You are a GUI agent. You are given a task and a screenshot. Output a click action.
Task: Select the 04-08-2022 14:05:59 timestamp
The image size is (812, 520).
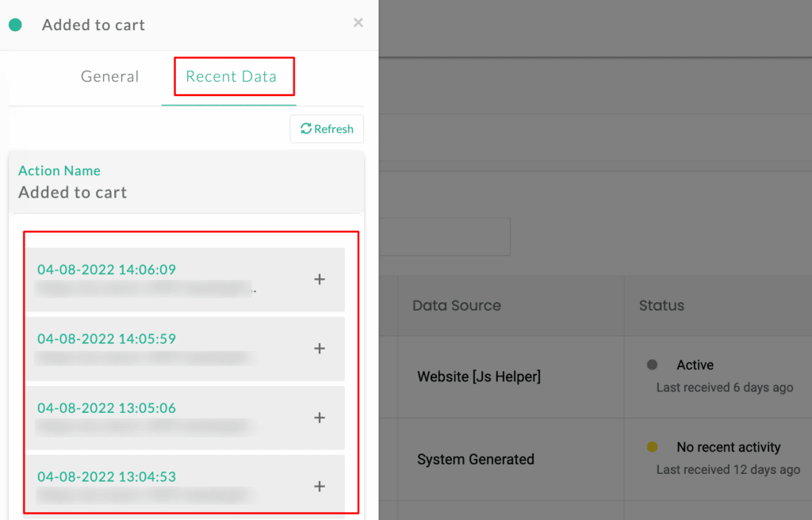pyautogui.click(x=106, y=338)
